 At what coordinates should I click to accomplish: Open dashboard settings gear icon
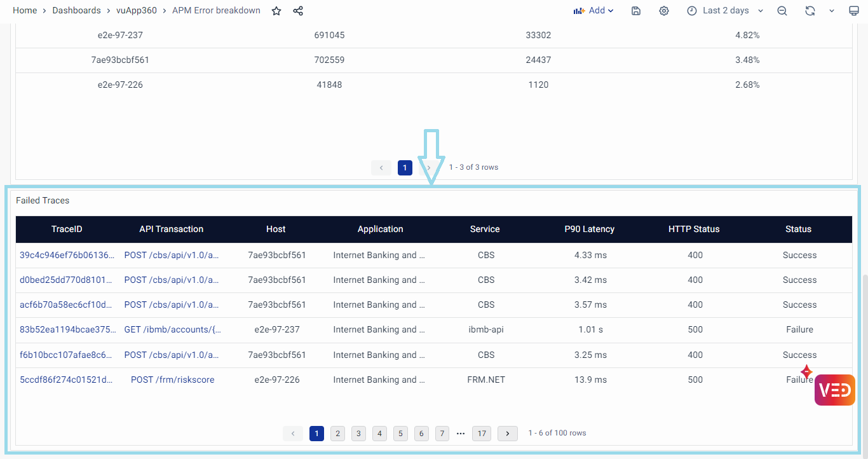tap(664, 11)
